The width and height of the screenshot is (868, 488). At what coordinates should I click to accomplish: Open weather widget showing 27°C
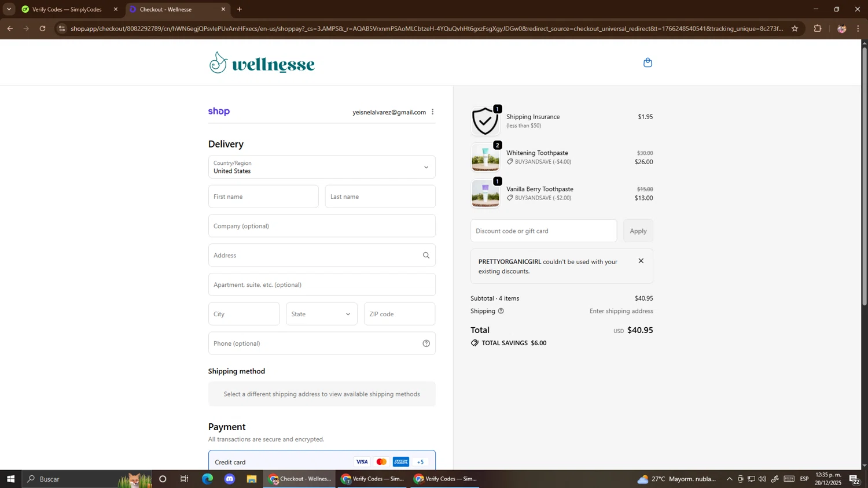(x=677, y=479)
